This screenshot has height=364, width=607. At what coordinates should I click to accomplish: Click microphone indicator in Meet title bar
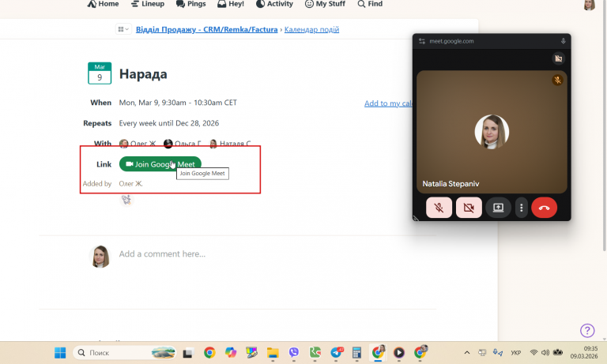563,41
